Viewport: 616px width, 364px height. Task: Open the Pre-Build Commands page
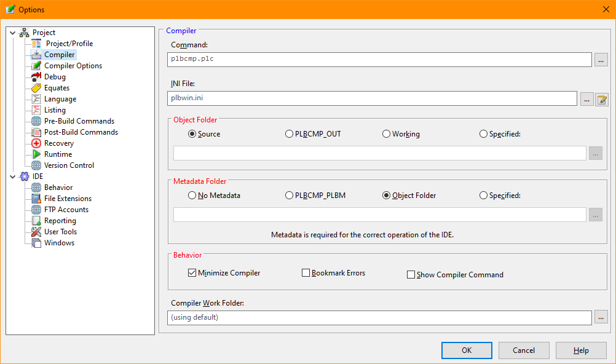(x=36, y=121)
